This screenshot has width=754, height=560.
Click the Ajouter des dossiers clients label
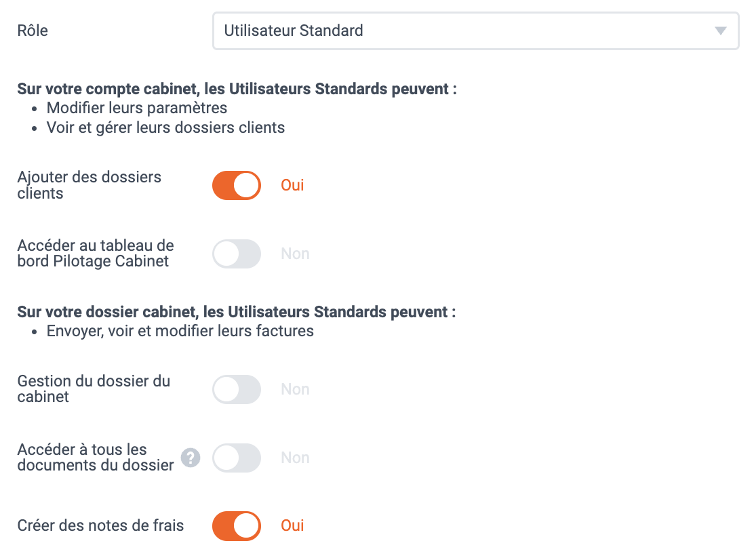click(x=90, y=185)
